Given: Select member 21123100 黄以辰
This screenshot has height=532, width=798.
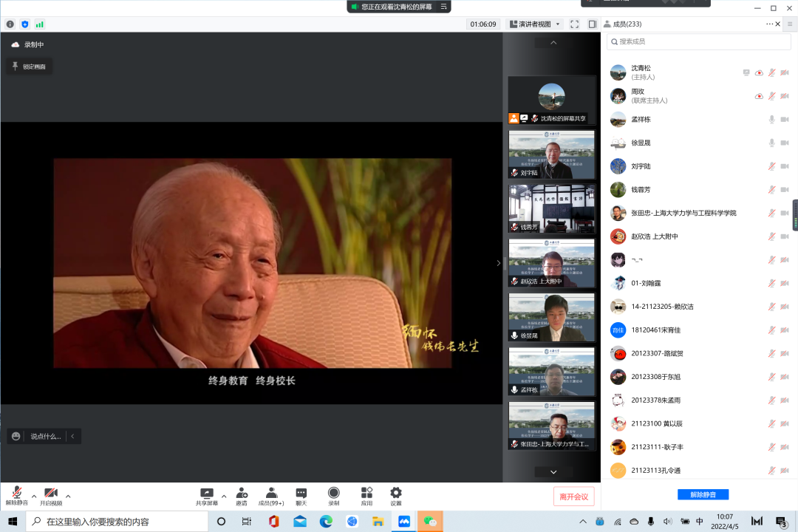Looking at the screenshot, I should tap(699, 424).
